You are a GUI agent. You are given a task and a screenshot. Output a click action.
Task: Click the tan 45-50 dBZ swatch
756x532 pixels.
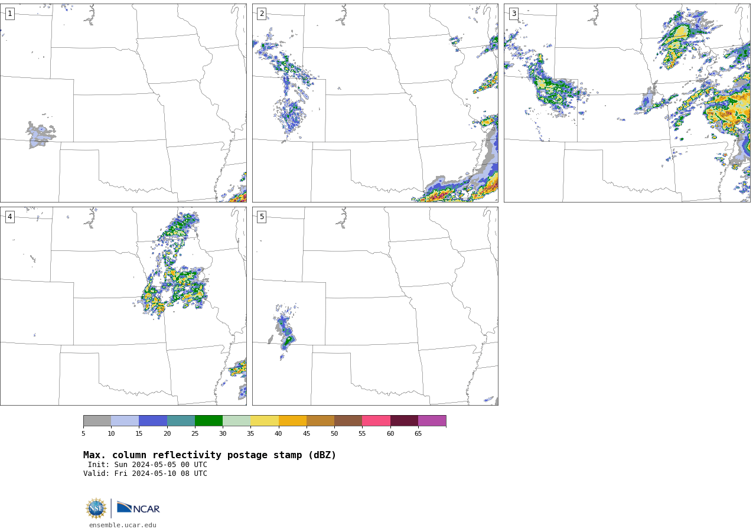click(320, 420)
